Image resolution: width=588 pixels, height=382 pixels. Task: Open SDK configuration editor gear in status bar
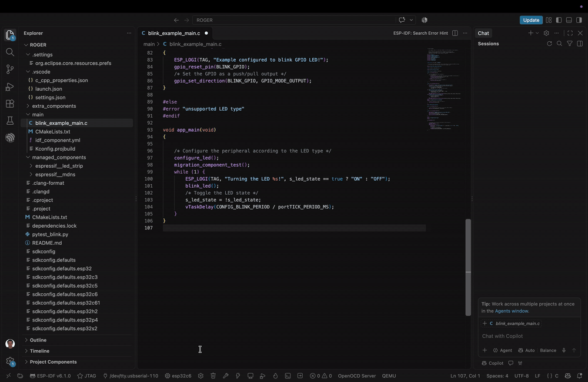[201, 376]
